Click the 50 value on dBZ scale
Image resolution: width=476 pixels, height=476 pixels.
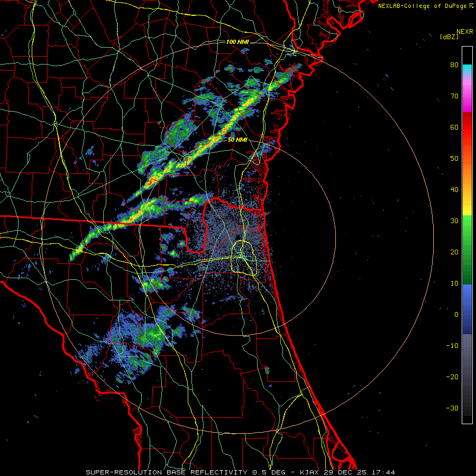[x=454, y=159]
